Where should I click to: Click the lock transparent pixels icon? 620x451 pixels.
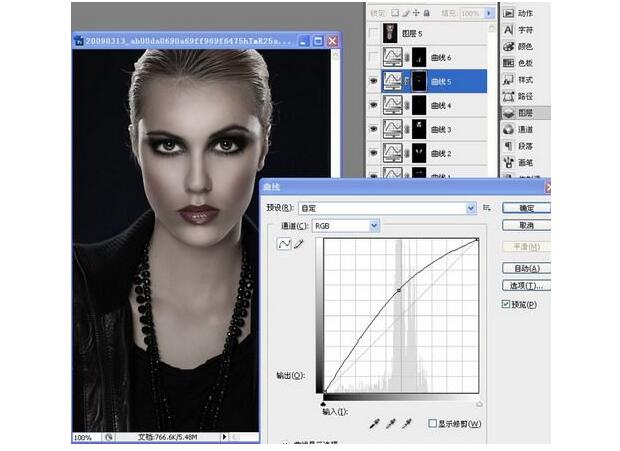coord(395,13)
